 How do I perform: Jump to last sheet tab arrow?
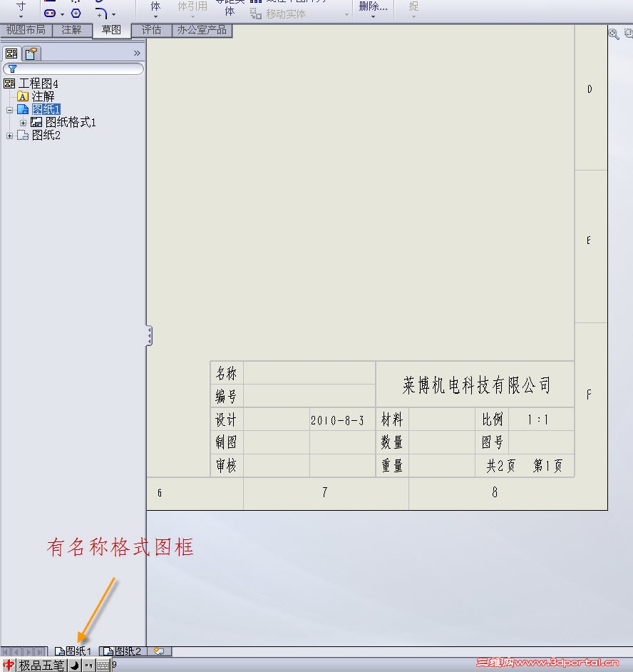41,652
